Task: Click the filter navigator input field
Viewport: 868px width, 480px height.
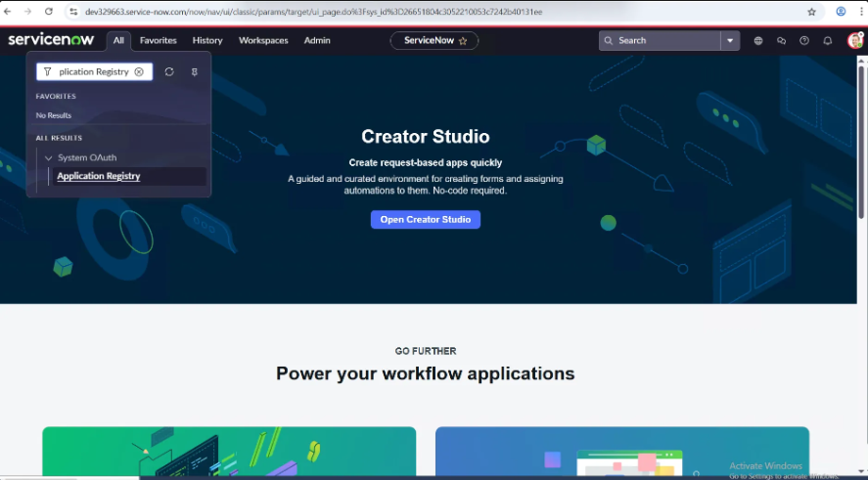Action: pyautogui.click(x=95, y=71)
